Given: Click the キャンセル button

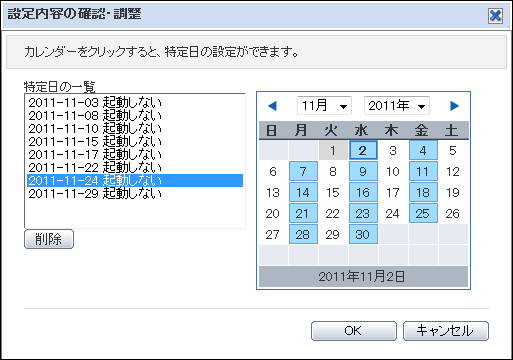Looking at the screenshot, I should tap(446, 331).
